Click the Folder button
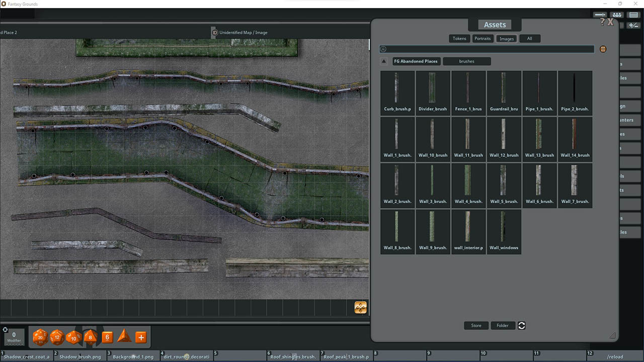 point(503,325)
